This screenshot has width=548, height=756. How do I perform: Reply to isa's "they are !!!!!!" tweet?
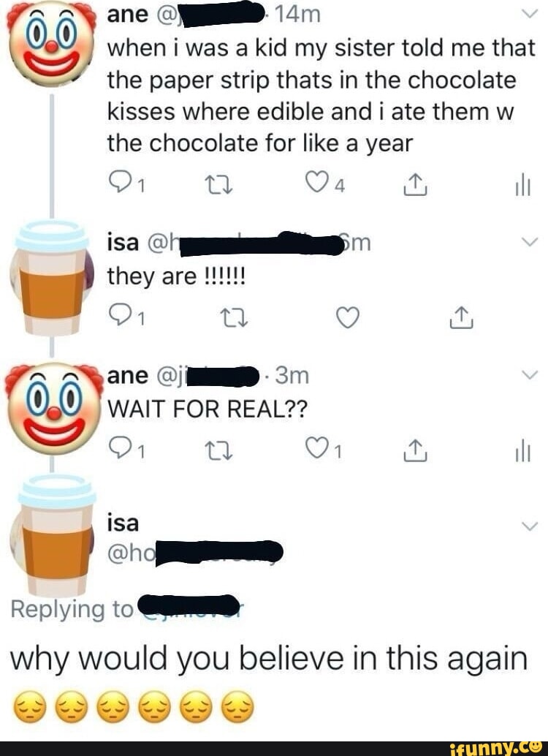tap(119, 318)
